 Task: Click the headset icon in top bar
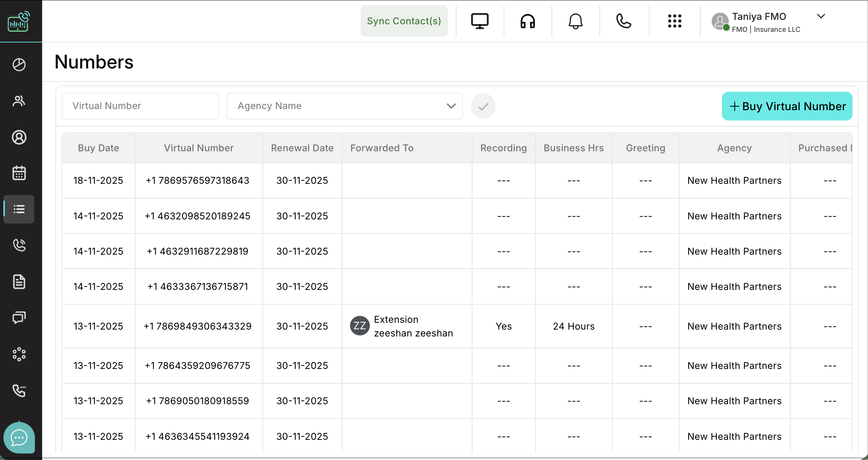[528, 21]
